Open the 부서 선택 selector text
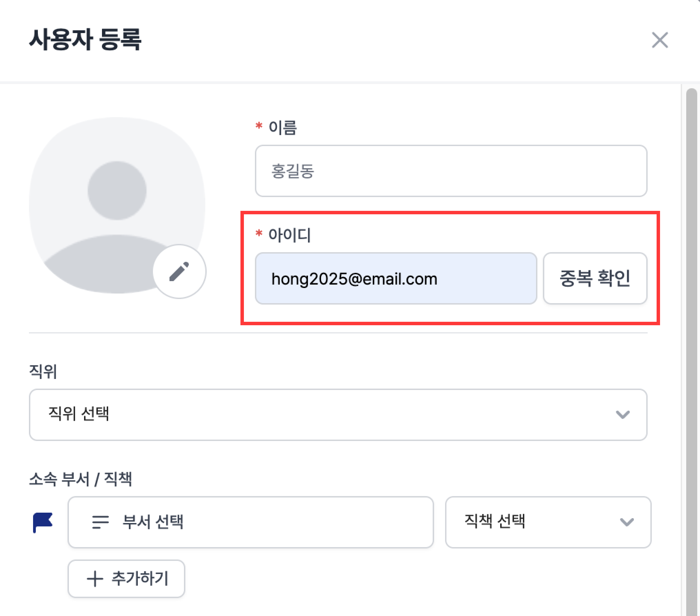The height and width of the screenshot is (616, 700). coord(153,522)
